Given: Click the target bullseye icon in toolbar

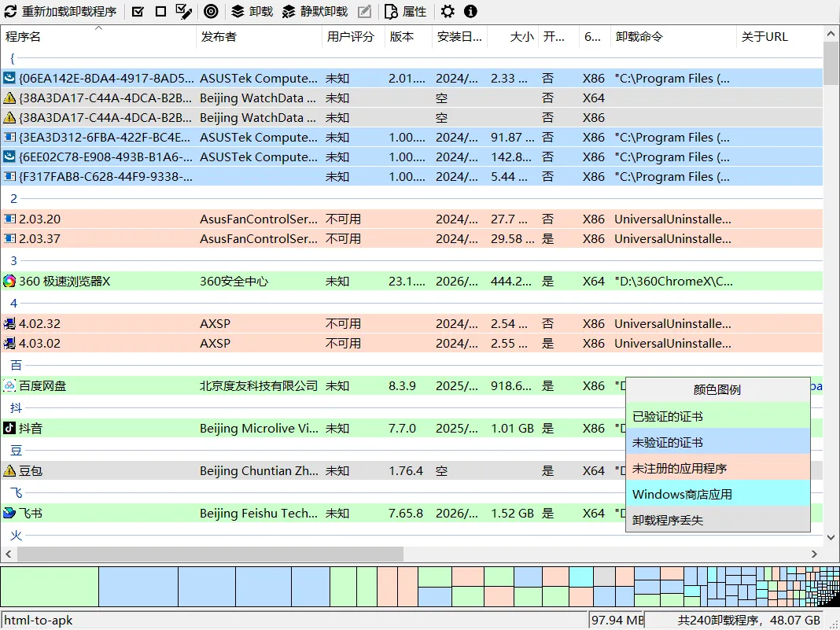Looking at the screenshot, I should pos(211,11).
